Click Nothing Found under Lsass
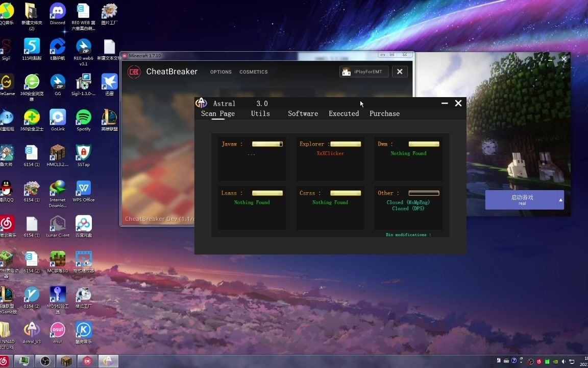The height and width of the screenshot is (368, 588). pyautogui.click(x=252, y=202)
